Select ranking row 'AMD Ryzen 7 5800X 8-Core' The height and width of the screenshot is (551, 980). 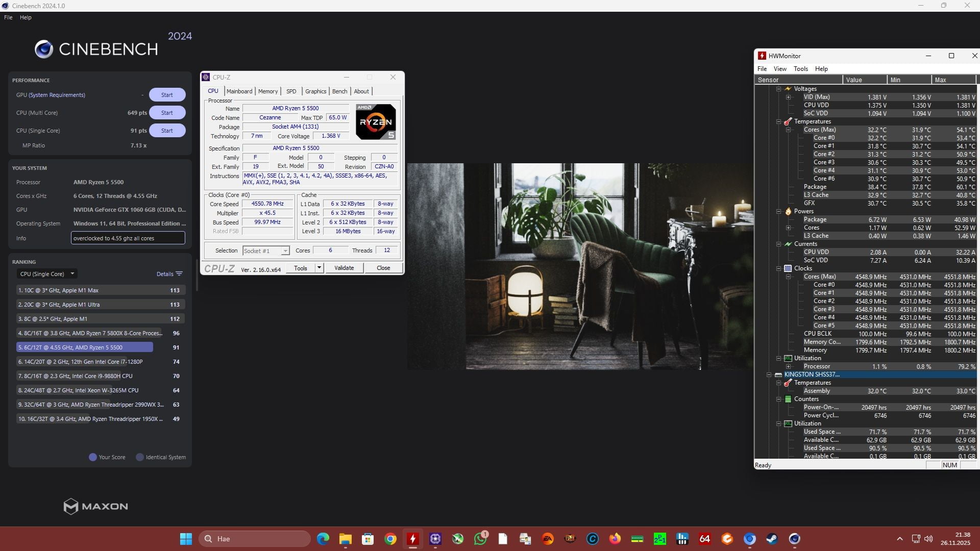click(x=101, y=333)
